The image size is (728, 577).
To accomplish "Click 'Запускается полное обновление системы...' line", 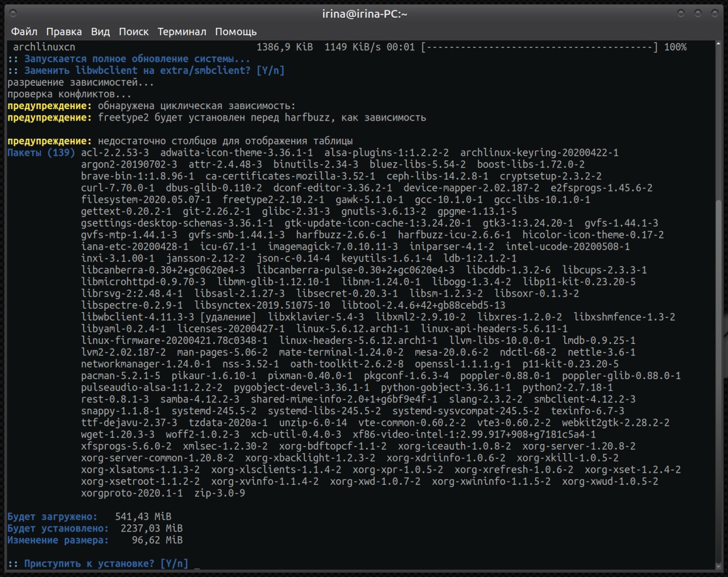I will coord(129,59).
